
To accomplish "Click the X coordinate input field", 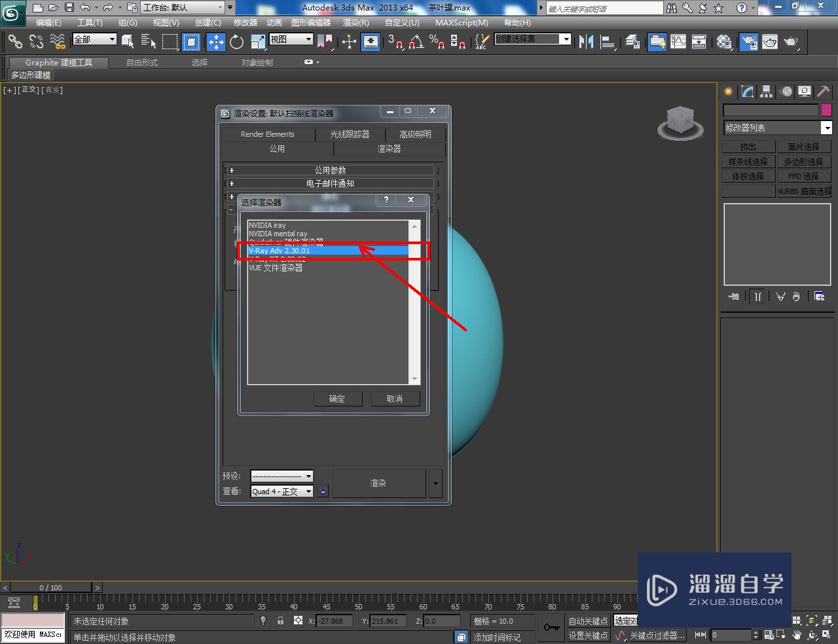I will pyautogui.click(x=335, y=621).
